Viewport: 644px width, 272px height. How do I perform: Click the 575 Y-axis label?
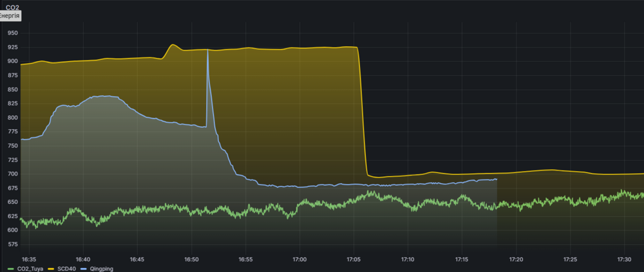point(13,244)
